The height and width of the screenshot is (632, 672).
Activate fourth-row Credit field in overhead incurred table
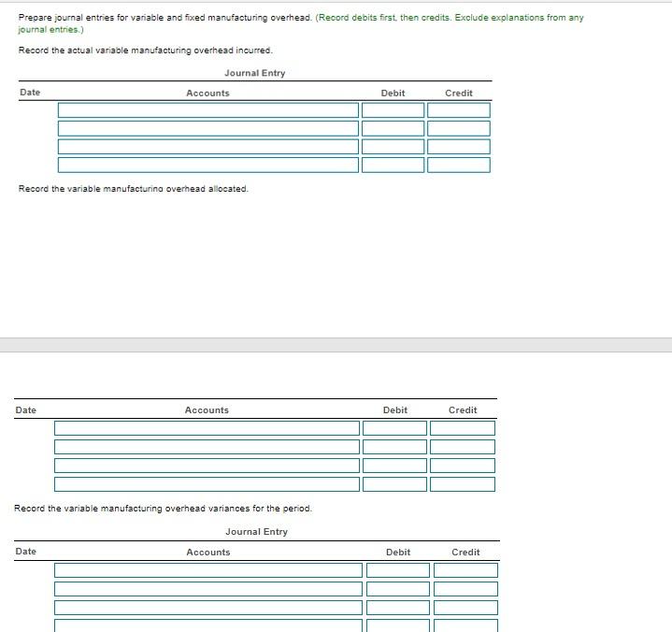459,165
